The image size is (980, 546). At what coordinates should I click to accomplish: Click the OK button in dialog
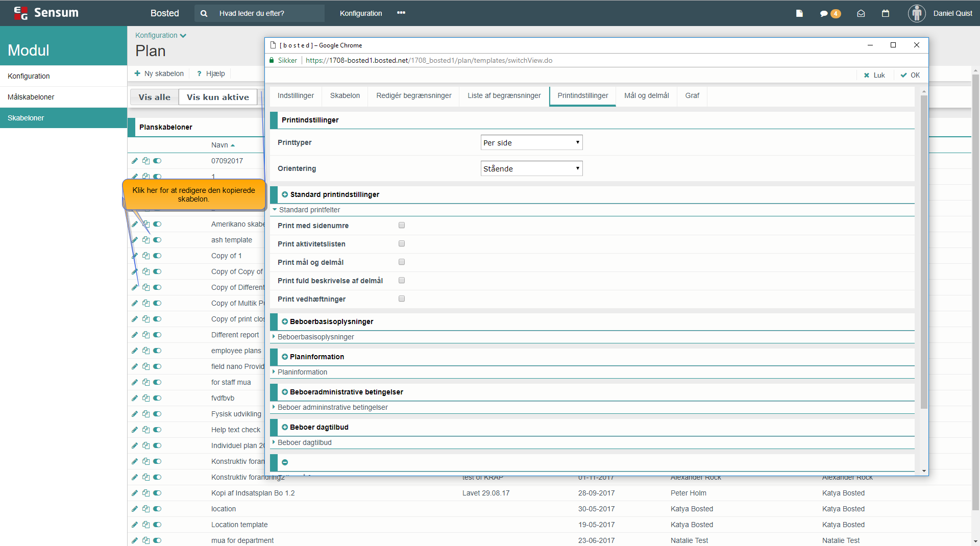[910, 75]
